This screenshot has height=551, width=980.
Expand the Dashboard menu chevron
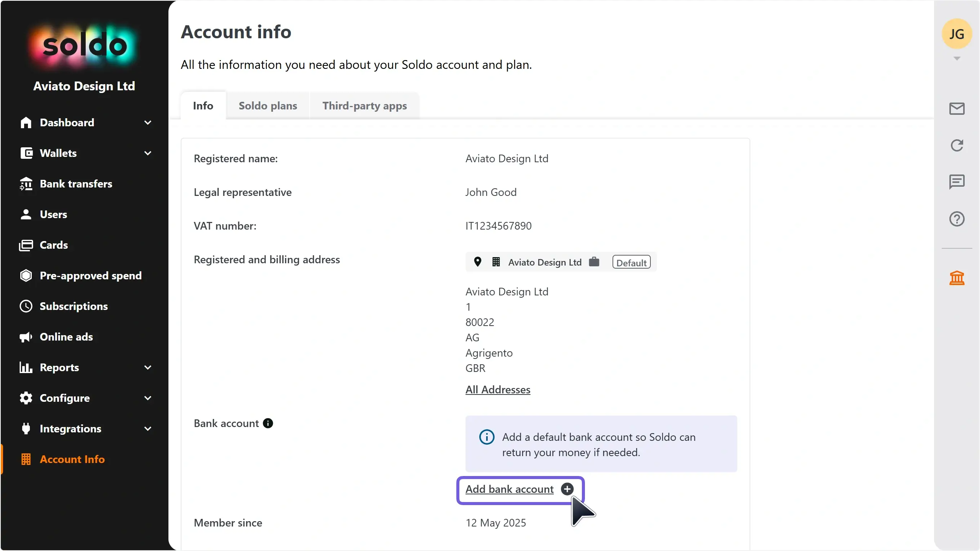148,122
